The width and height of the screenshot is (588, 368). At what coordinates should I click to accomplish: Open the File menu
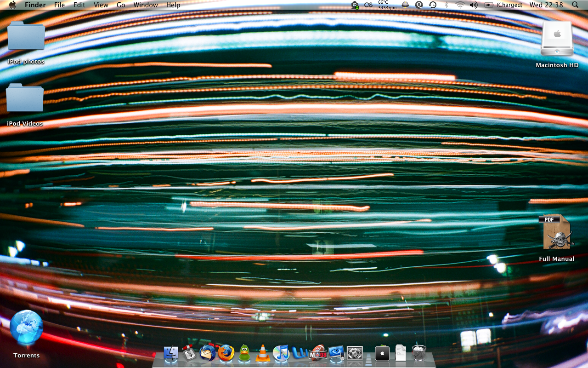(x=60, y=5)
